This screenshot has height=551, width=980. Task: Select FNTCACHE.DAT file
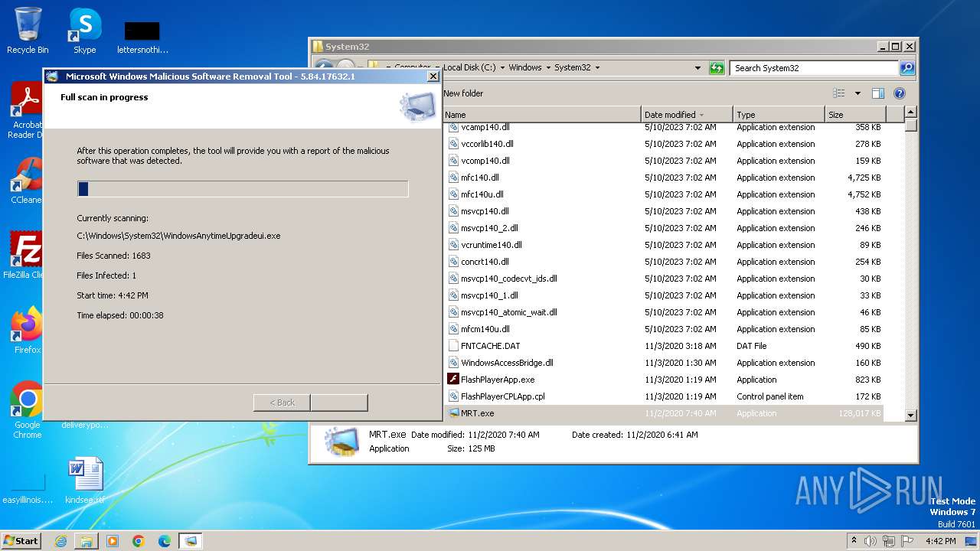coord(665,346)
